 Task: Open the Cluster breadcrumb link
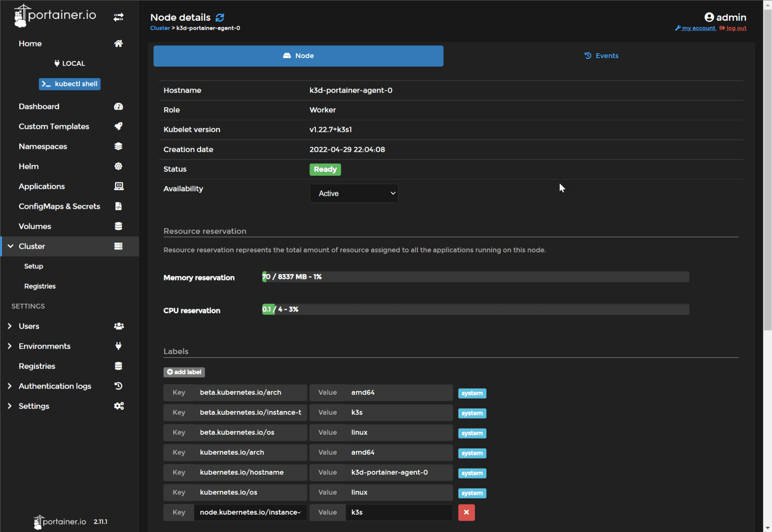click(160, 28)
